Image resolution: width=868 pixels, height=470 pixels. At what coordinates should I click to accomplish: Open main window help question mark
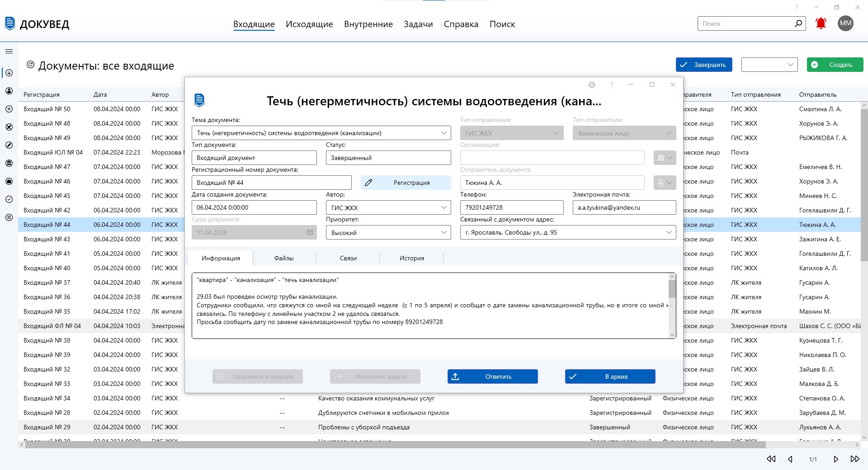click(x=797, y=7)
